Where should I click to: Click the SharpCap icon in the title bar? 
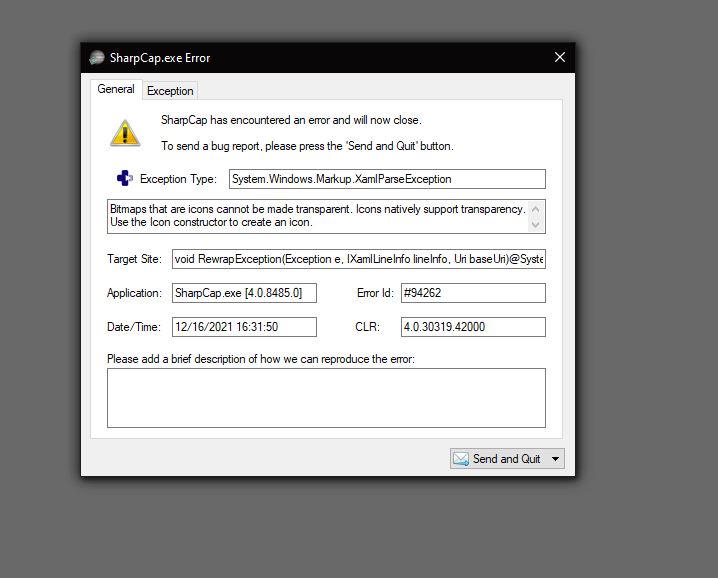coord(97,58)
